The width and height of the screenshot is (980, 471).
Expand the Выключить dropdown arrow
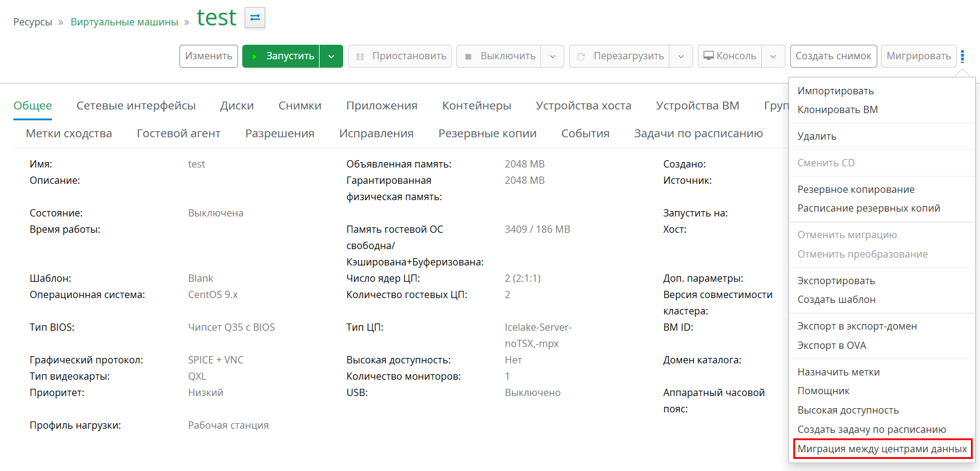[x=552, y=56]
